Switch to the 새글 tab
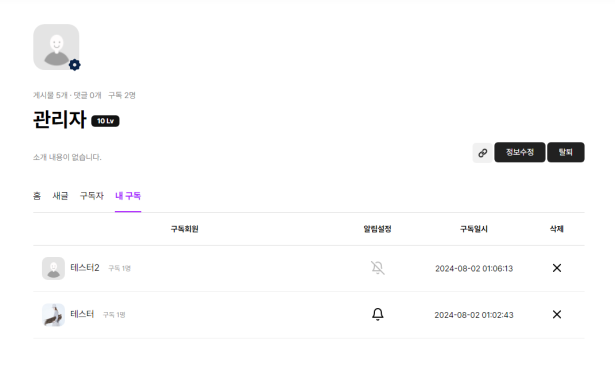Screen dimensions: 615x370 pos(60,196)
